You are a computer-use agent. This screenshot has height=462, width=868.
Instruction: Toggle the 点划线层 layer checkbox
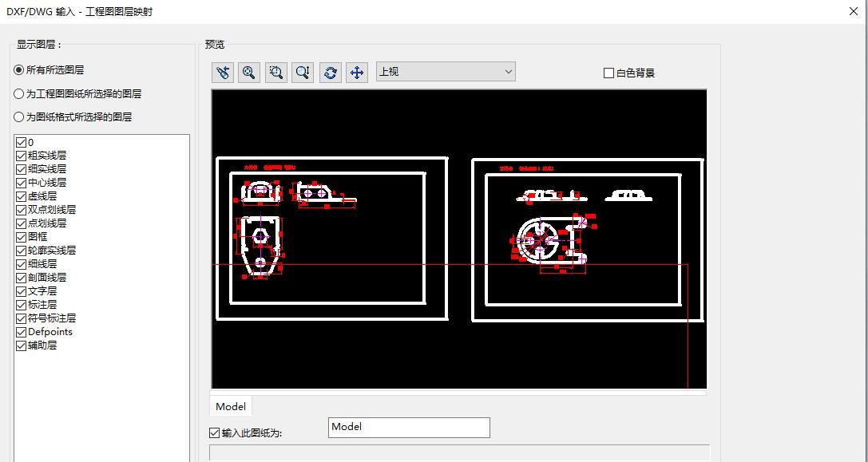(x=21, y=223)
